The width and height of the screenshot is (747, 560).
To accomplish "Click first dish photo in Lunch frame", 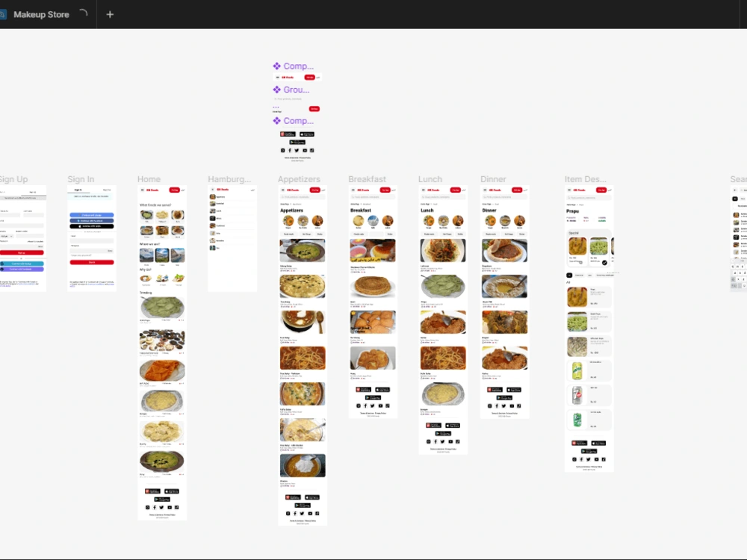I will tap(443, 250).
